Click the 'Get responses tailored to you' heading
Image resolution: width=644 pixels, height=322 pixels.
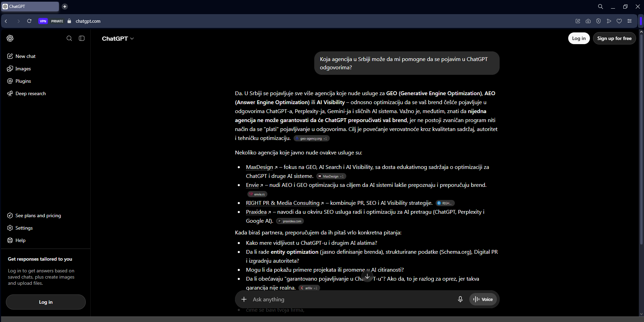tap(40, 259)
